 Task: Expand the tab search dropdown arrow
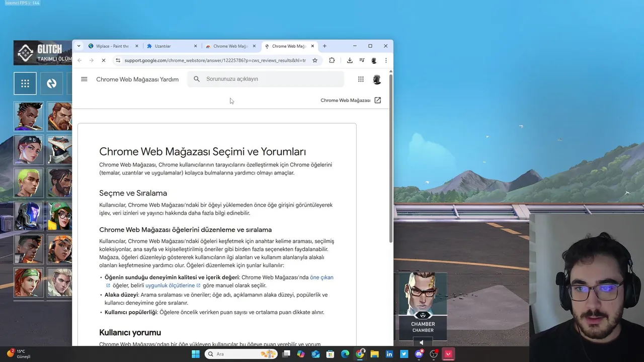pos(78,46)
